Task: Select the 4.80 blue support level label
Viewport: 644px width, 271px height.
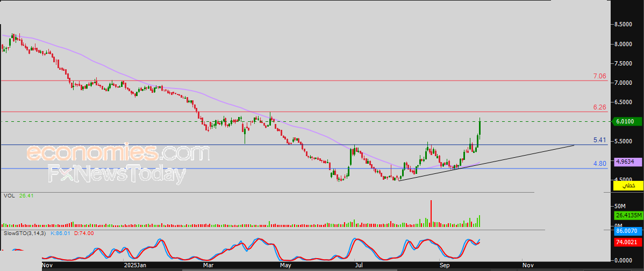Action: 599,164
